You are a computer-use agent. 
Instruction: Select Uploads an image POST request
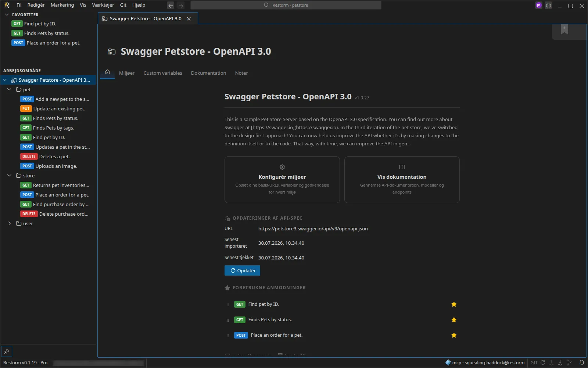point(49,166)
